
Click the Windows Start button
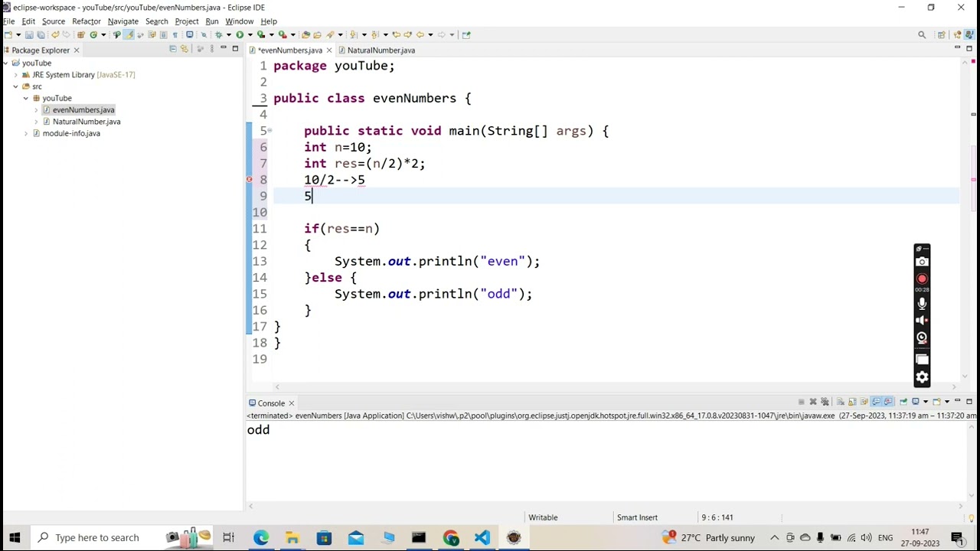pos(15,537)
